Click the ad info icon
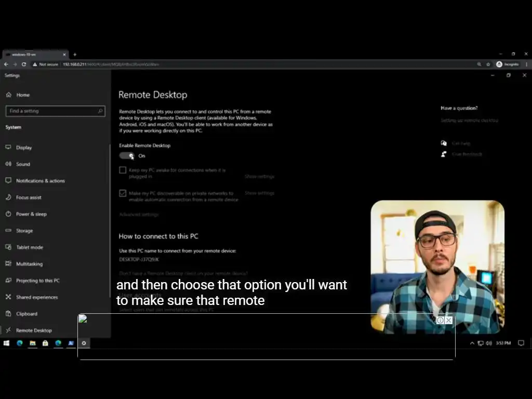The width and height of the screenshot is (532, 399). click(440, 320)
